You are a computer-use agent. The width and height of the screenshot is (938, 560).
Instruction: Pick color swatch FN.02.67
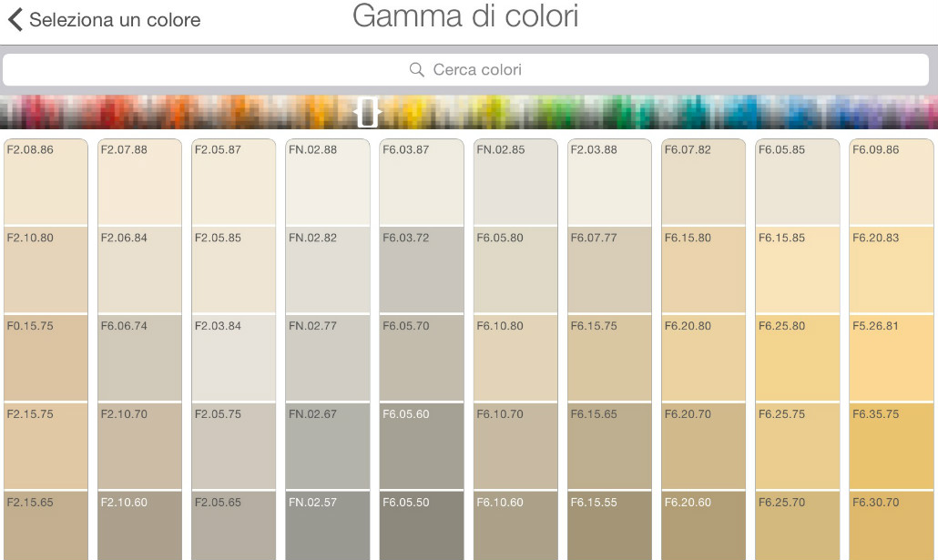pos(328,446)
